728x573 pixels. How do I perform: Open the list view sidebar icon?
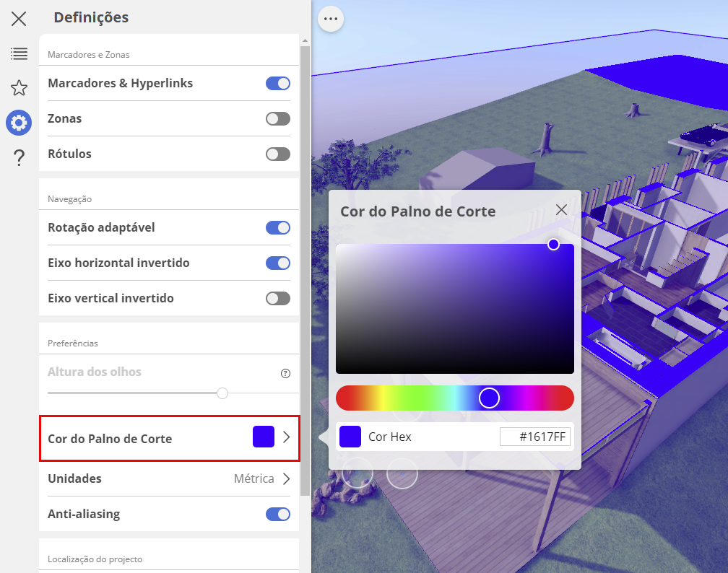(19, 54)
